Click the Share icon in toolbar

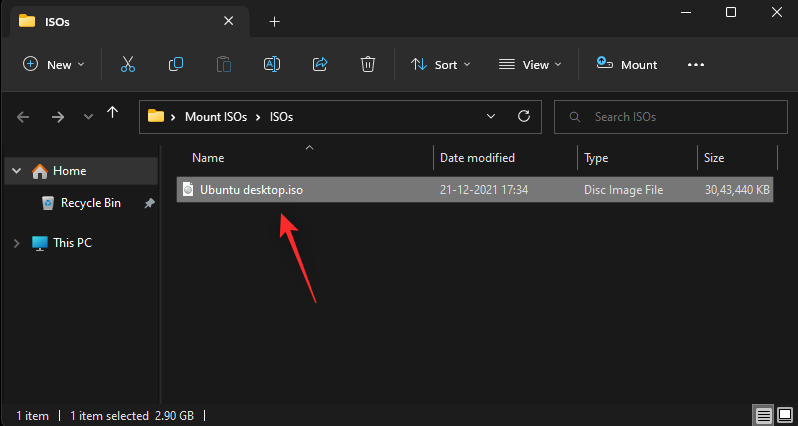tap(320, 64)
